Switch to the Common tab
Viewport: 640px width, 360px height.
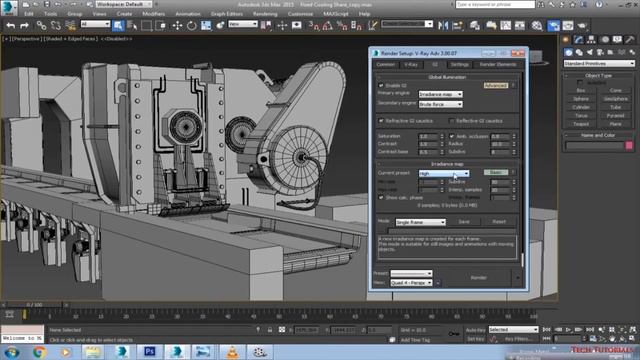pyautogui.click(x=385, y=64)
